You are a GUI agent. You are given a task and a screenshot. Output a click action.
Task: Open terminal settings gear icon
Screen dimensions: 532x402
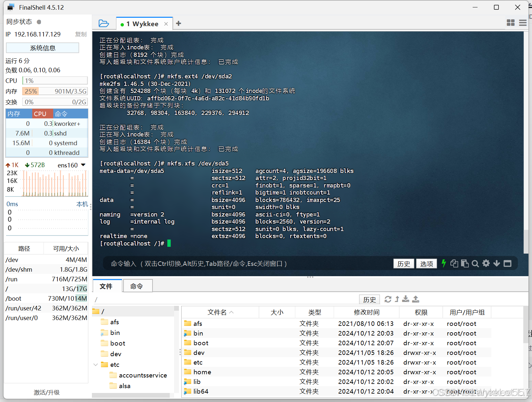coord(486,263)
